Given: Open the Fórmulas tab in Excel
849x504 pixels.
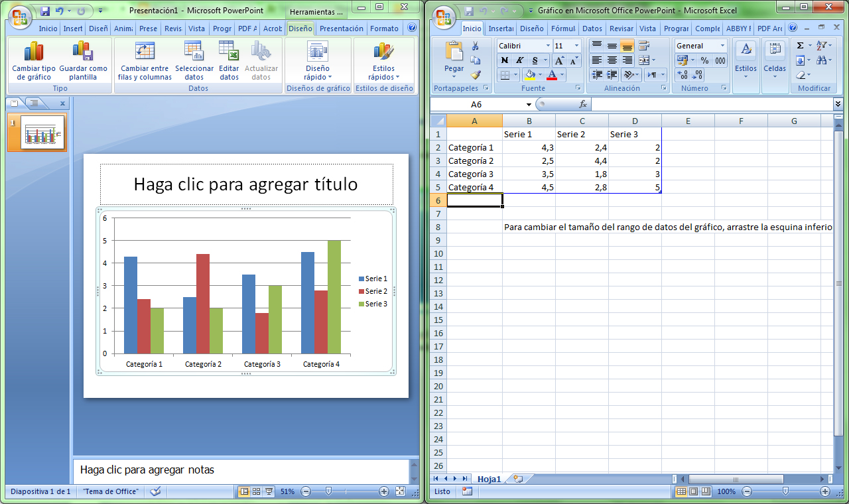Looking at the screenshot, I should [563, 29].
